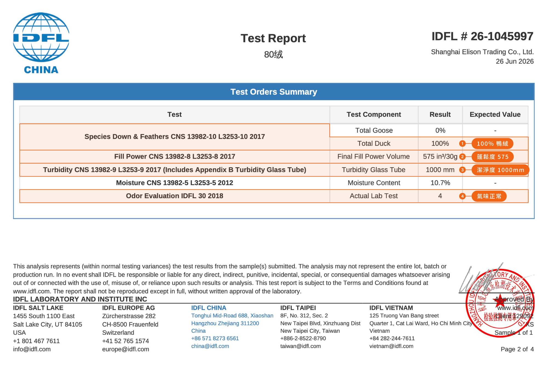Image resolution: width=548 pixels, height=392 pixels.
Task: Click the "Result" column header
Action: tap(440, 114)
